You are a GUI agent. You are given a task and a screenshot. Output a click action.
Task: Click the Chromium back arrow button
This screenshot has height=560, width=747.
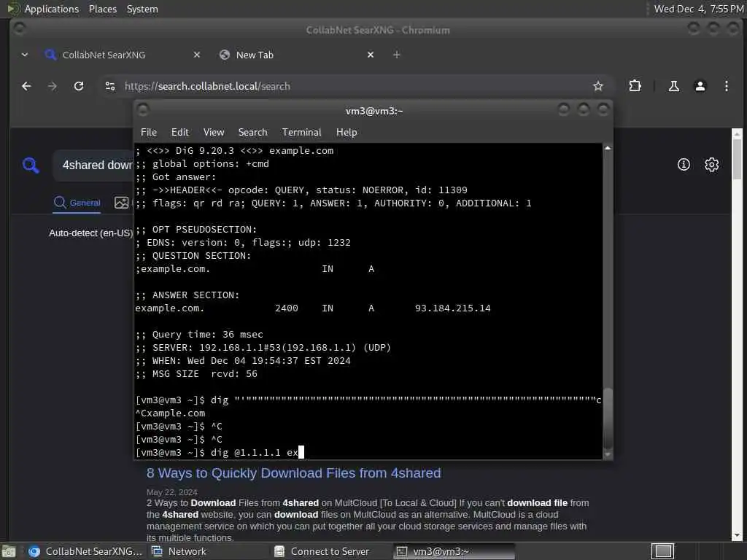27,86
